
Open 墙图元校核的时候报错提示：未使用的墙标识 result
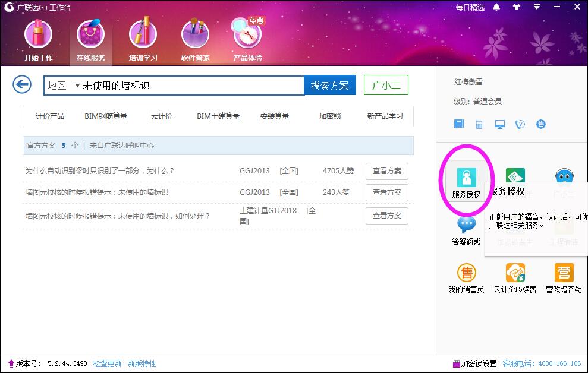pos(97,192)
